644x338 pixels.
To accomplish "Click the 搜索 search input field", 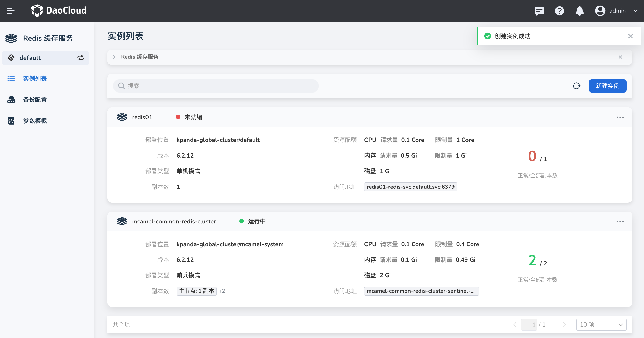I will (x=216, y=86).
